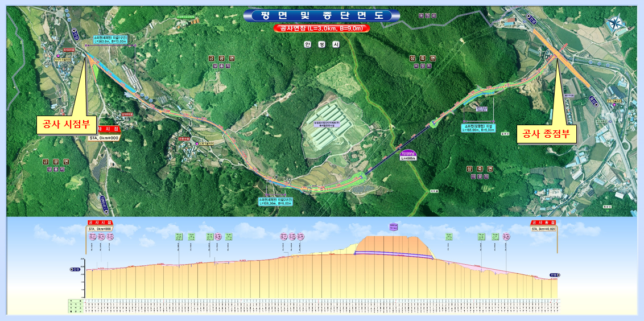This screenshot has height=321, width=644.
Task: Click the orange tunnel hill section in the profile
Action: [x=394, y=245]
